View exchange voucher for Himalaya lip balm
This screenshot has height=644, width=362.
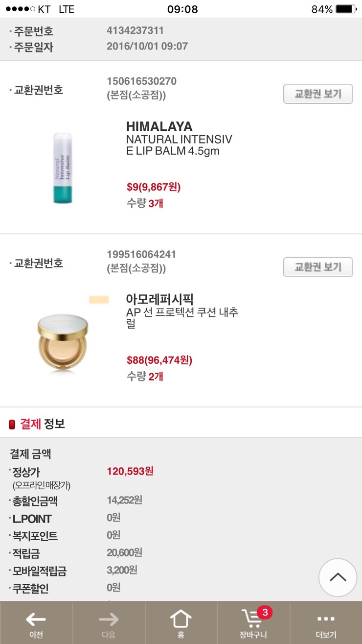point(318,94)
